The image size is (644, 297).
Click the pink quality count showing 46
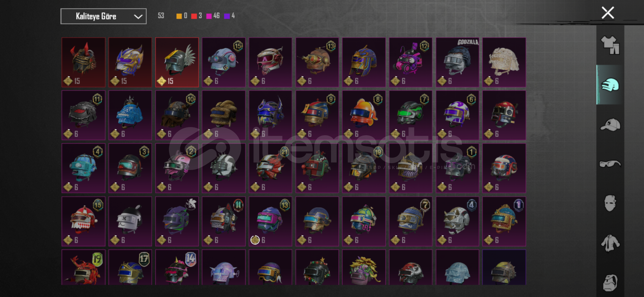tap(213, 16)
